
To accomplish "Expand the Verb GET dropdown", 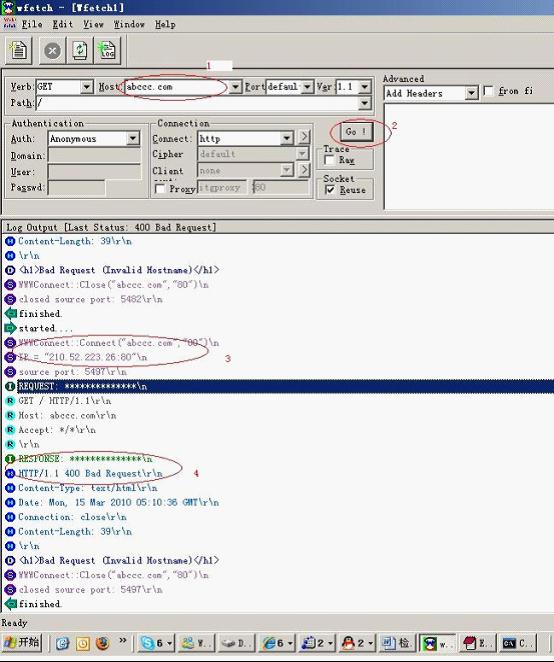I will coord(87,87).
